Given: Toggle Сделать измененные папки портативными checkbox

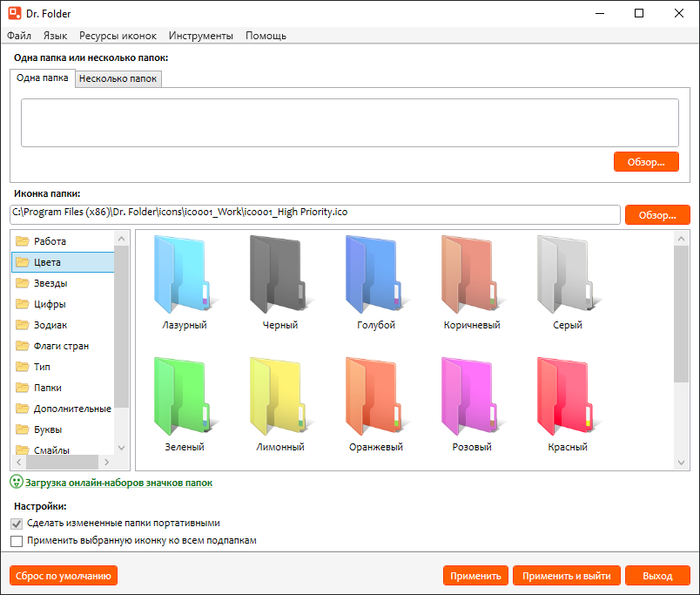Looking at the screenshot, I should 17,524.
